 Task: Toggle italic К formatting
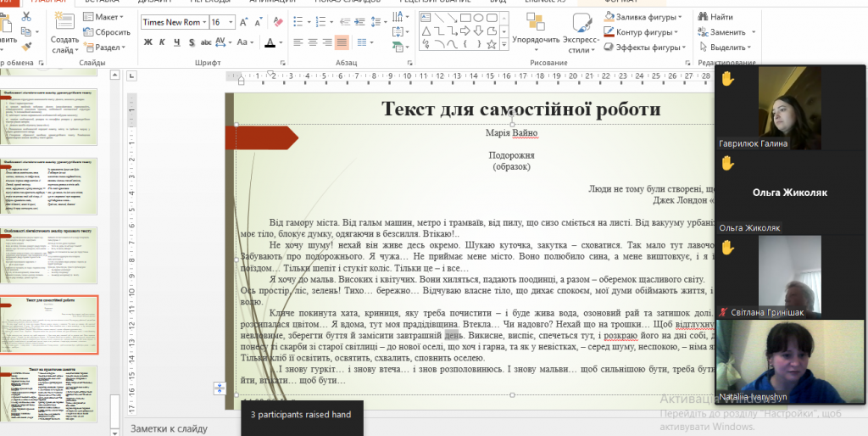click(x=163, y=42)
